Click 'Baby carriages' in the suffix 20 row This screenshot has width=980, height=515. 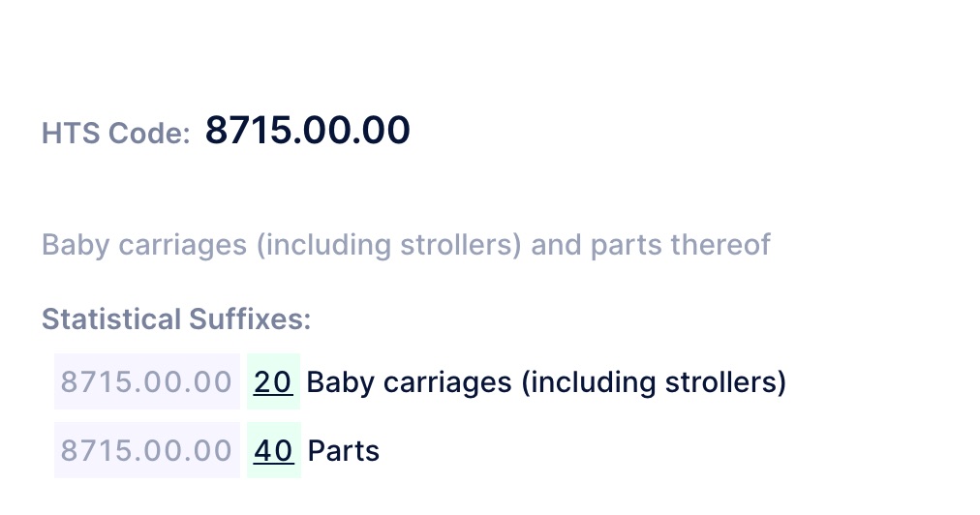[409, 382]
